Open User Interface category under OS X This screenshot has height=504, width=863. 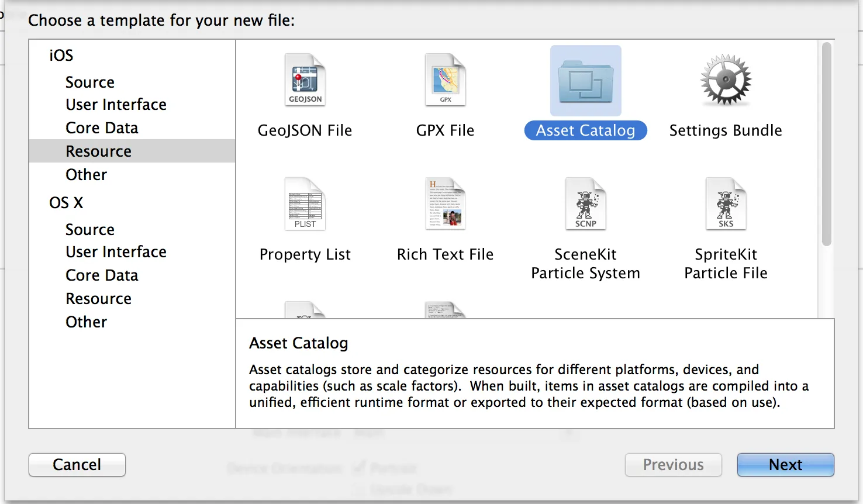(116, 252)
